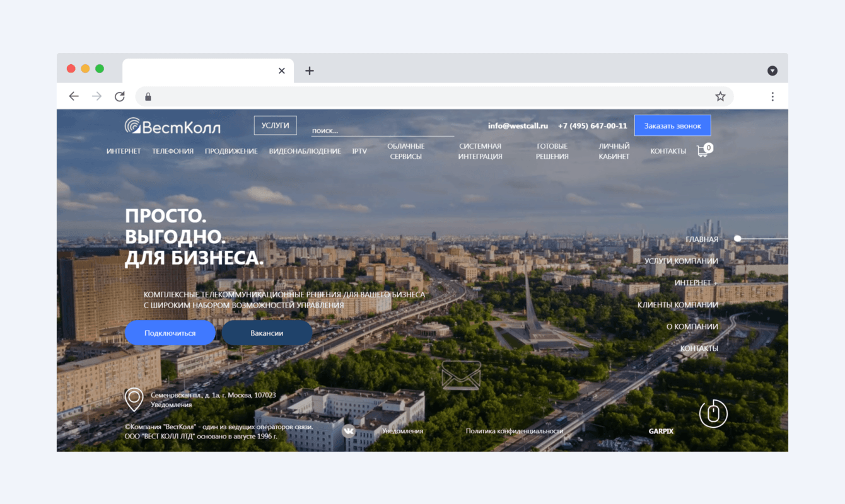Open the shopping cart icon in the header

[702, 151]
